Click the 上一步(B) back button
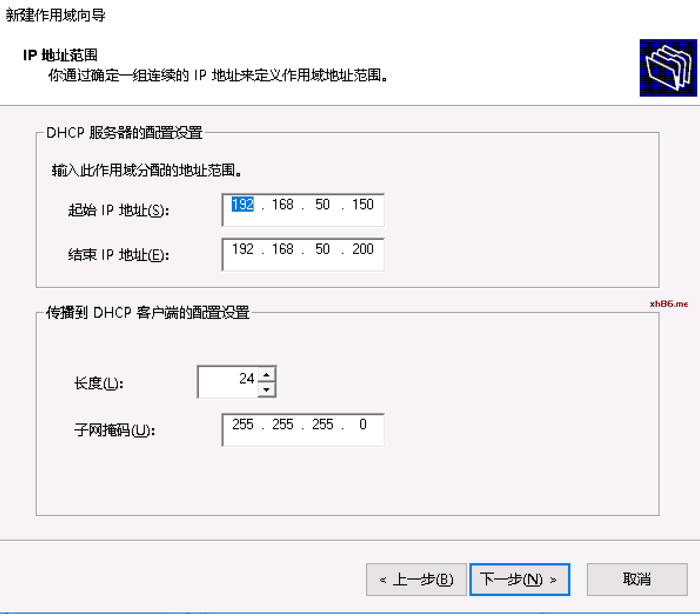 tap(416, 579)
